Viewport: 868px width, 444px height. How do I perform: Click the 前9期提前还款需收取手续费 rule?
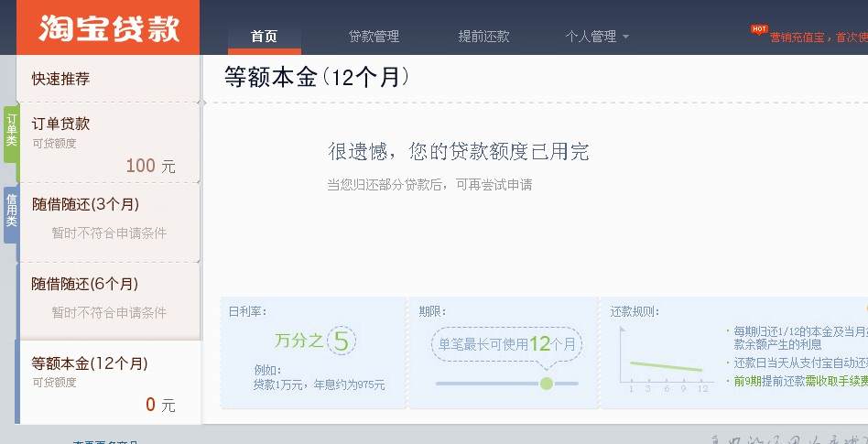pyautogui.click(x=800, y=381)
